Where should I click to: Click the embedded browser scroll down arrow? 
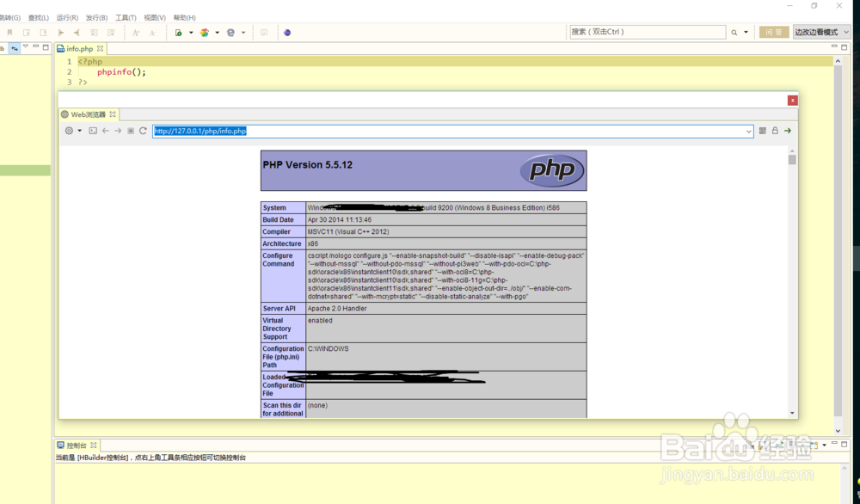[x=792, y=413]
